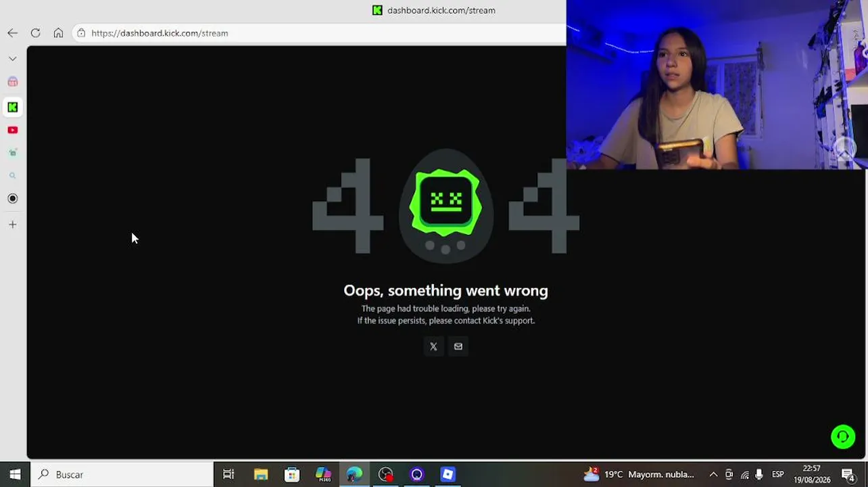The image size is (868, 487).
Task: Switch to the Kick tab in the sidebar
Action: click(13, 107)
